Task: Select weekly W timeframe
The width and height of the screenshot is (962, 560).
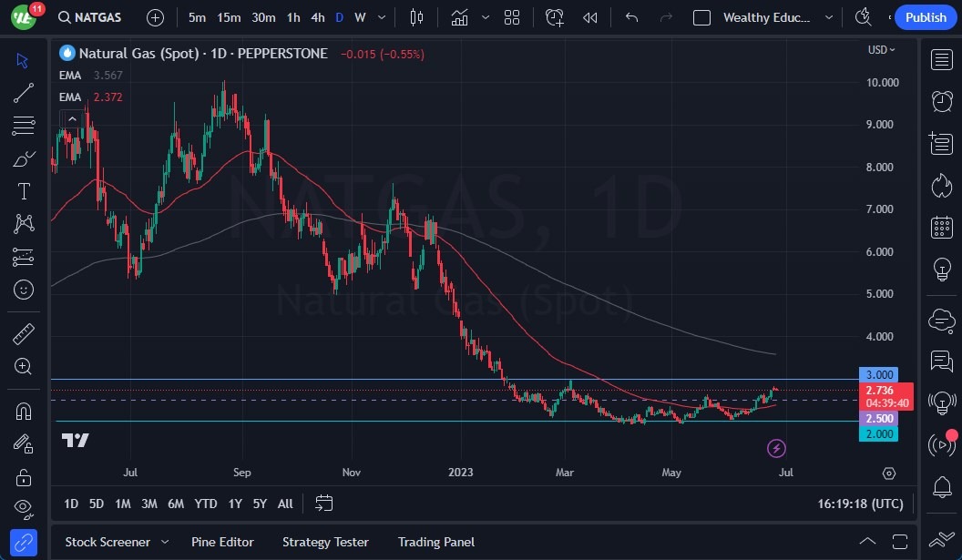Action: (360, 18)
